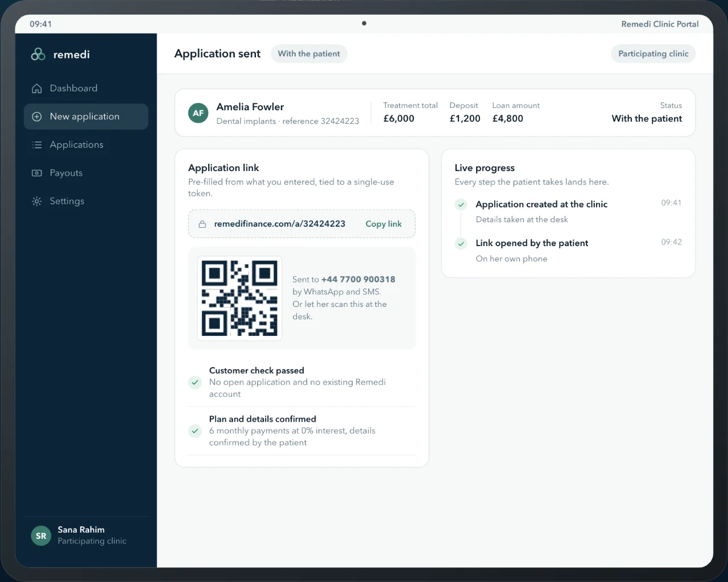Click the SR avatar for Sana Rahim
728x582 pixels.
(41, 535)
